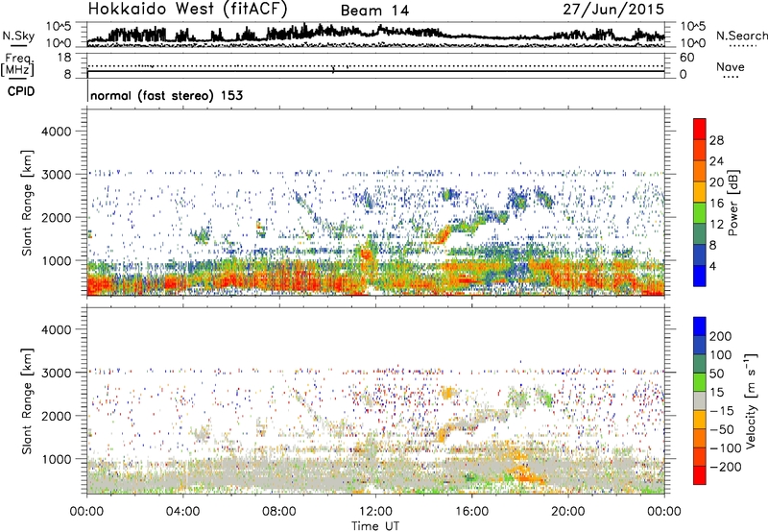Click 'Slant Range [km]' label of the velocity panel
This screenshot has width=768, height=532.
(27, 401)
